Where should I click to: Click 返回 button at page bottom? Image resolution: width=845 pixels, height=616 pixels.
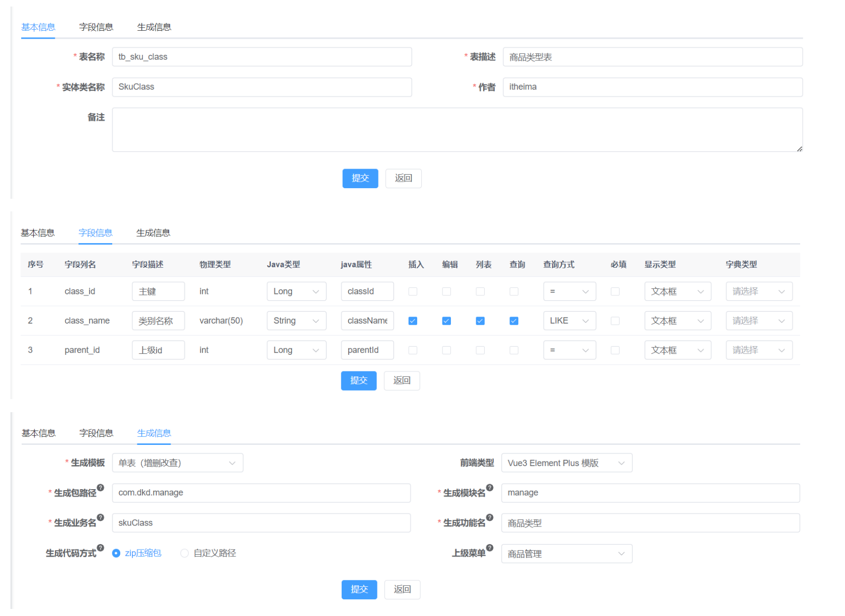[402, 589]
